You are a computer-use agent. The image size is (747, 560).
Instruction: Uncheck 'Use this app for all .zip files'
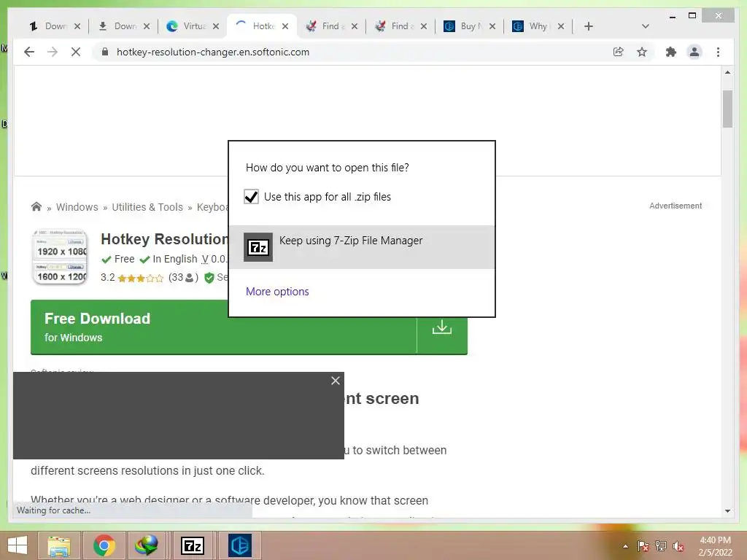(251, 197)
